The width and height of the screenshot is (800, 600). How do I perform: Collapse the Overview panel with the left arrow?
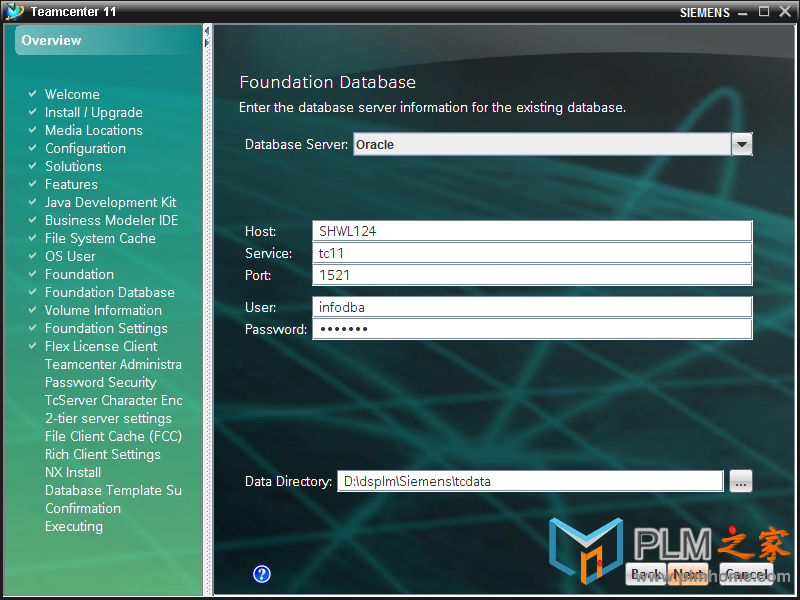pyautogui.click(x=207, y=31)
